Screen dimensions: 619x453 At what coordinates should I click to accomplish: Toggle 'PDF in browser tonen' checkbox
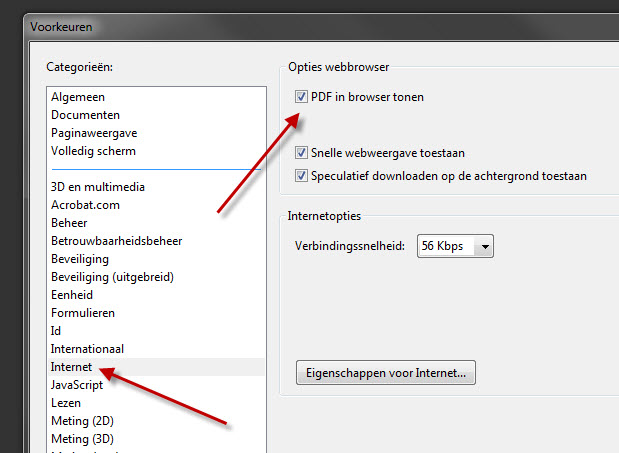[x=301, y=97]
